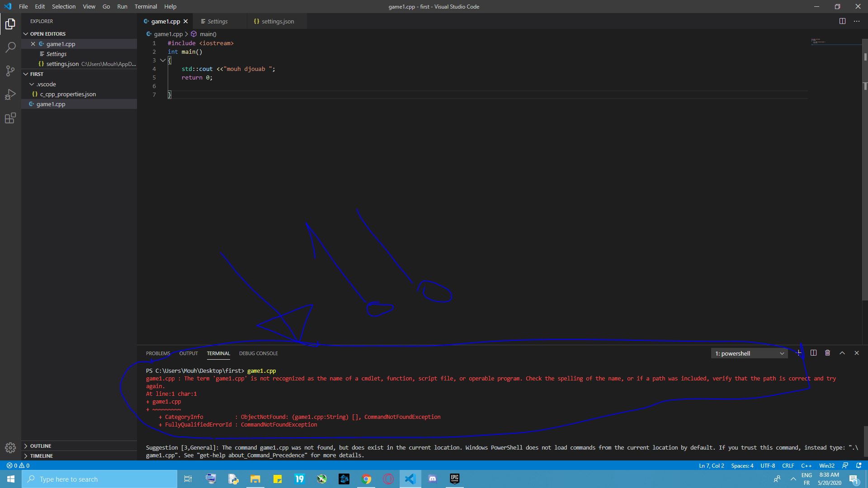Open Google Chrome from the taskbar
The height and width of the screenshot is (488, 868).
point(366,479)
